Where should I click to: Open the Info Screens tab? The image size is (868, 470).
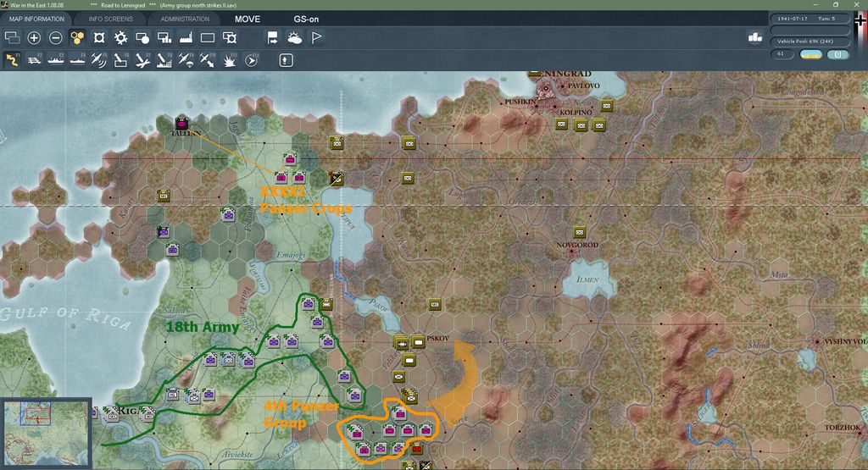[x=111, y=19]
